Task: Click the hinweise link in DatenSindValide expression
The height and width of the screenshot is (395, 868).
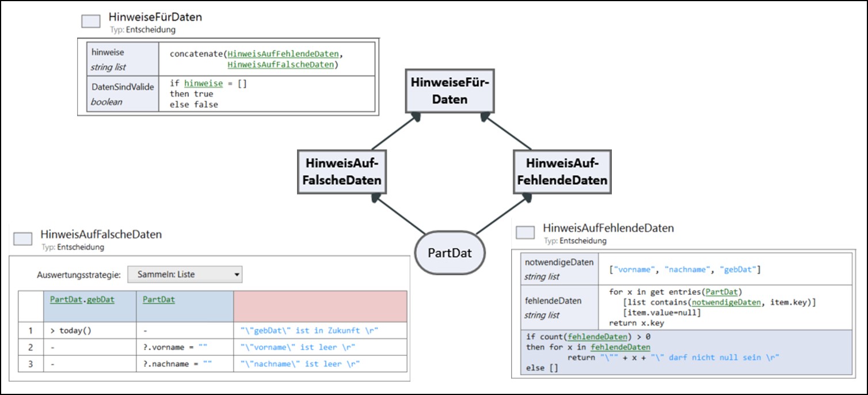Action: (x=203, y=83)
